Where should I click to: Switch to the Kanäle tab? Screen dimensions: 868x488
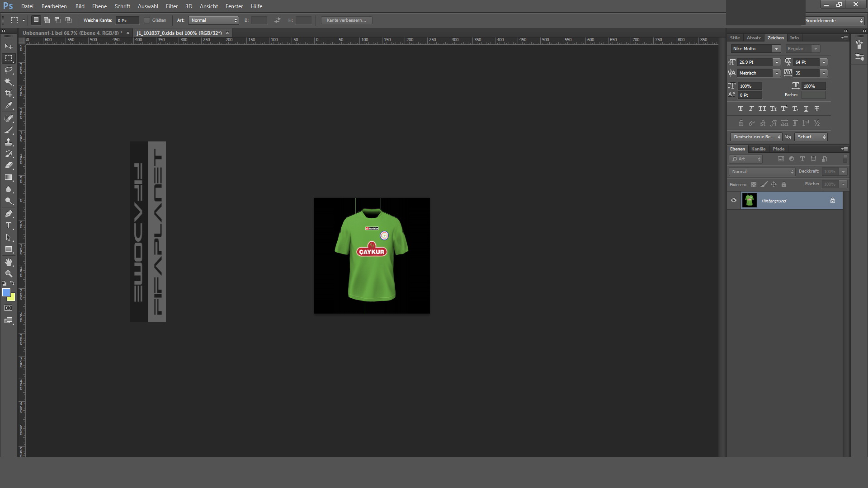tap(759, 149)
